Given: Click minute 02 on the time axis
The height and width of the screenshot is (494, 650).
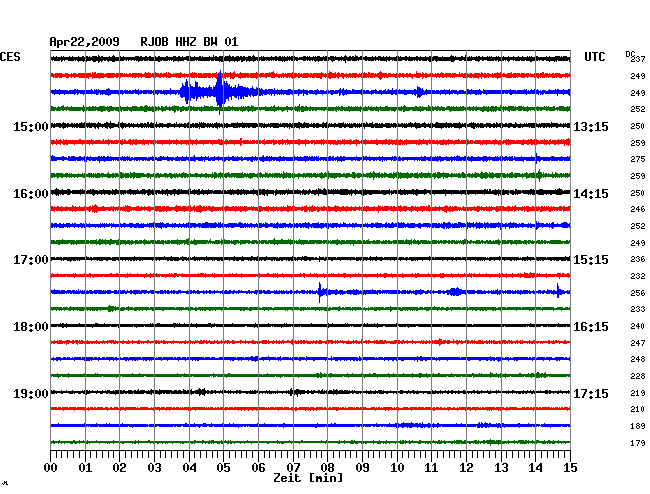Looking at the screenshot, I should [119, 468].
